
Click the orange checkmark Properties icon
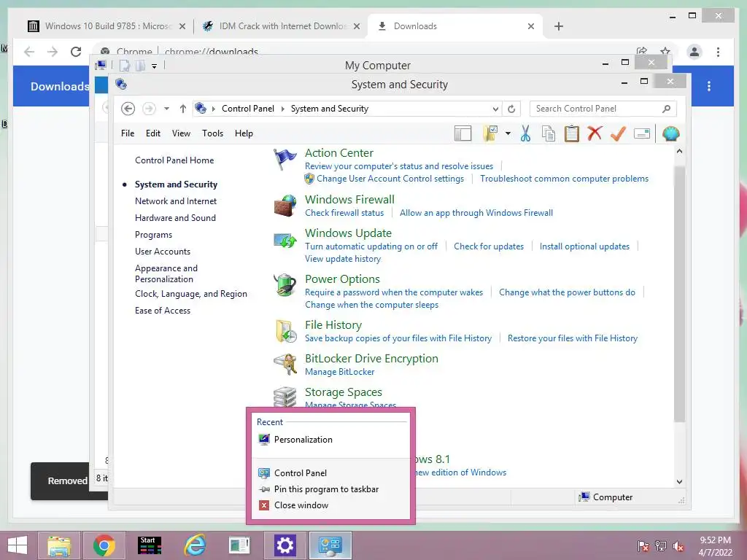click(618, 134)
